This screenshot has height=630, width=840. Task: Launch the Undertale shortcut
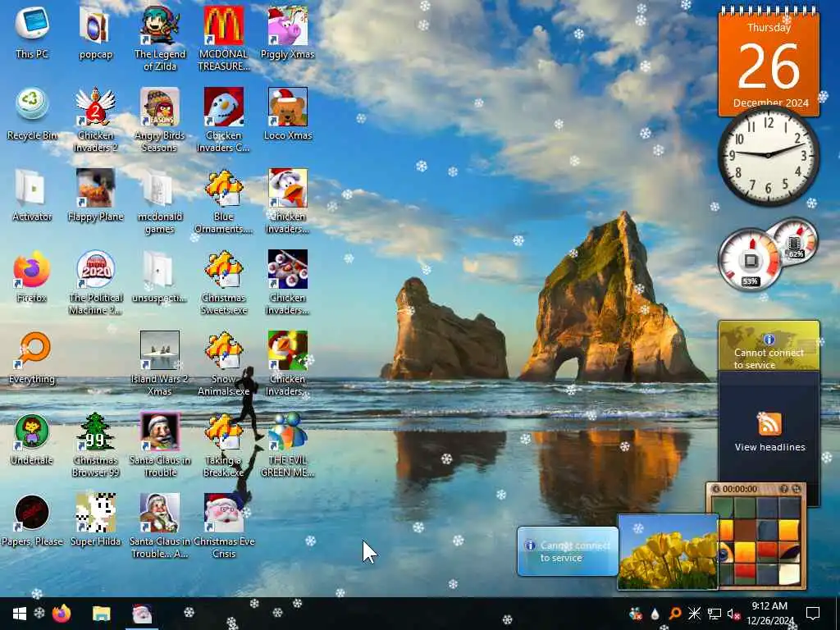point(32,438)
